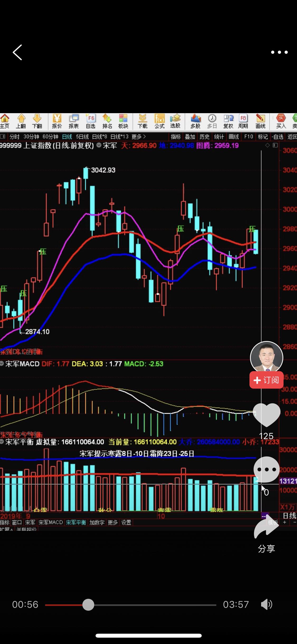Switch to the 分时 time-share tab
297x644 pixels.
[15, 137]
